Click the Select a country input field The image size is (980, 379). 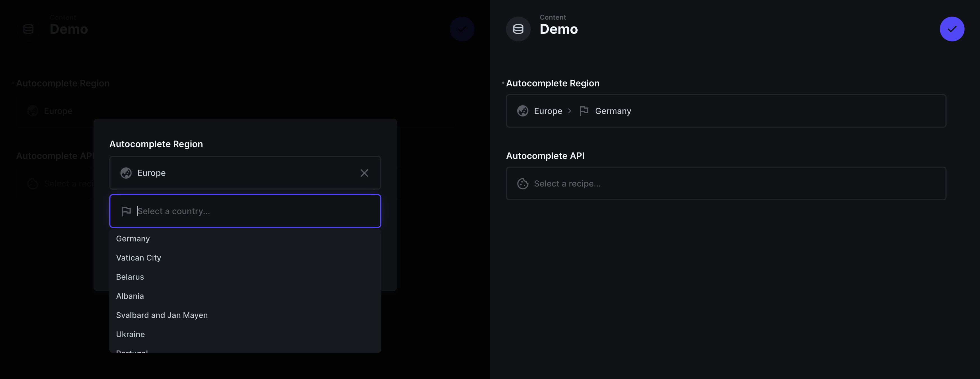pyautogui.click(x=245, y=211)
